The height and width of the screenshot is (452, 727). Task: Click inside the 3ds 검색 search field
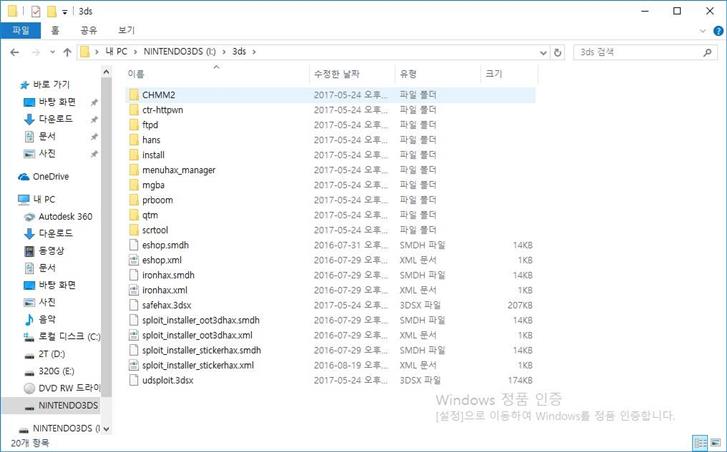click(x=638, y=52)
